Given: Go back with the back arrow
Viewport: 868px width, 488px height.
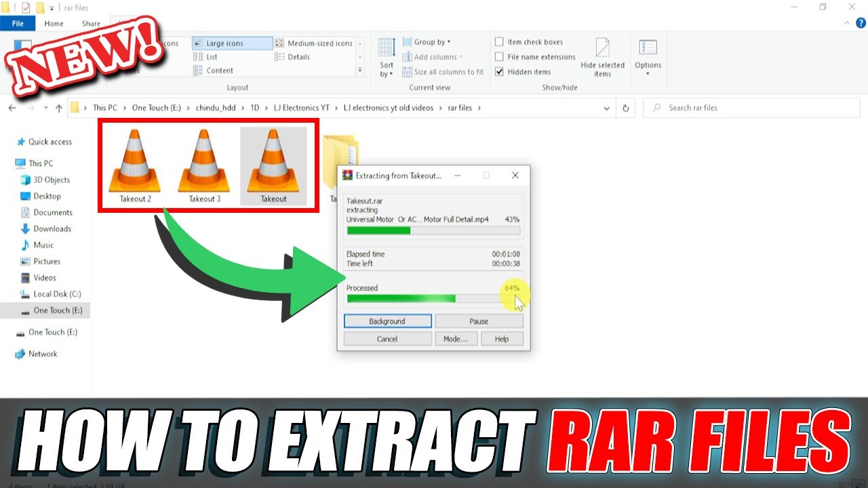Looking at the screenshot, I should pyautogui.click(x=12, y=108).
